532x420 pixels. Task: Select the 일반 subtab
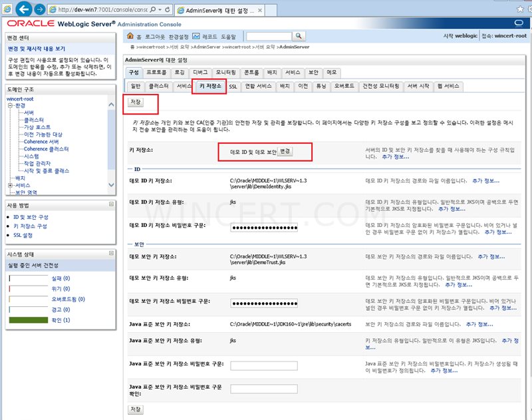(x=136, y=87)
